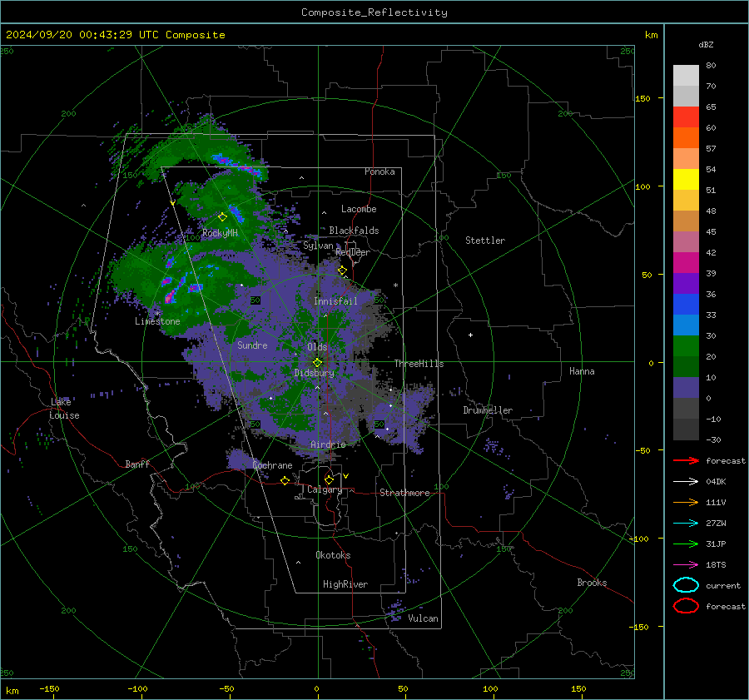Click the Cochrane town label
The width and height of the screenshot is (749, 700).
(x=272, y=465)
